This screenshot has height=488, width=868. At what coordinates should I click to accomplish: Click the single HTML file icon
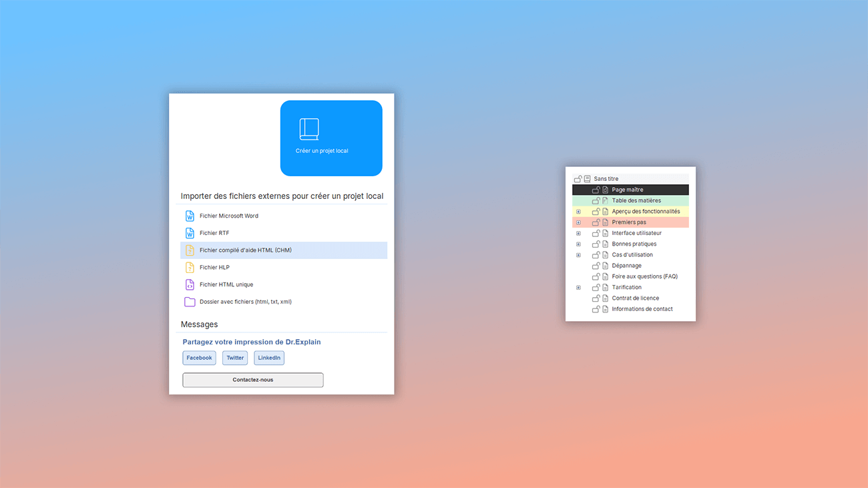click(x=190, y=285)
